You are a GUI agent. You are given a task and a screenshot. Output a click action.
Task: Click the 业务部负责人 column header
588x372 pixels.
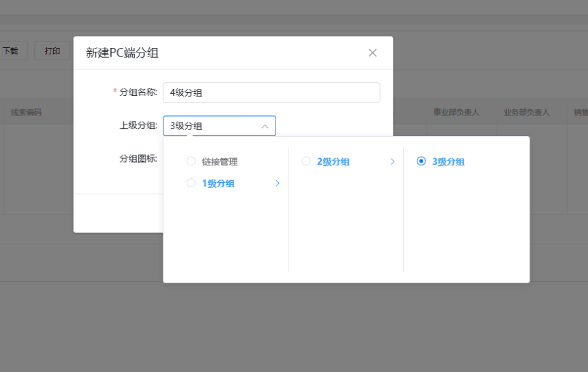tap(526, 112)
